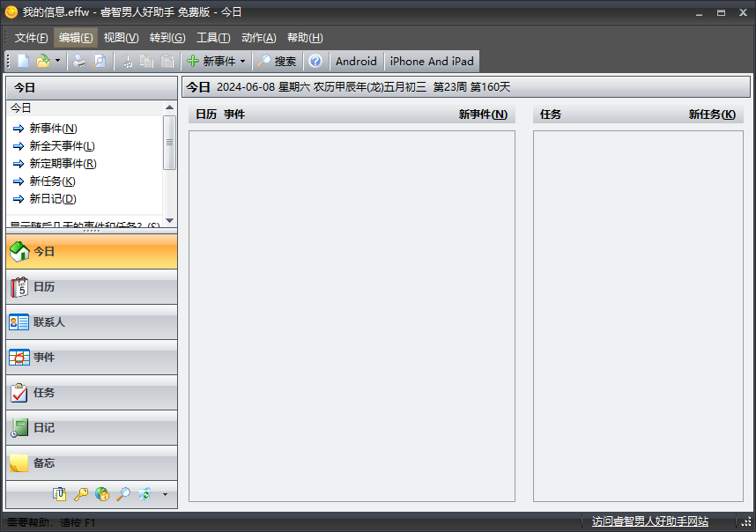This screenshot has width=756, height=532.
Task: Select the 备忘 notes navigation item
Action: [92, 463]
